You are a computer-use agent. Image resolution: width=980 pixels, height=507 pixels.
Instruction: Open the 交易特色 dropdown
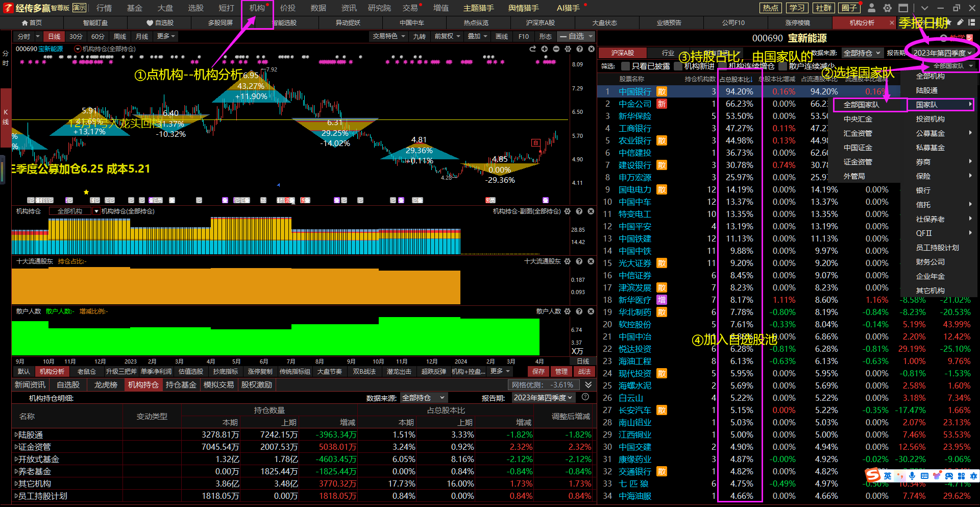pyautogui.click(x=389, y=36)
